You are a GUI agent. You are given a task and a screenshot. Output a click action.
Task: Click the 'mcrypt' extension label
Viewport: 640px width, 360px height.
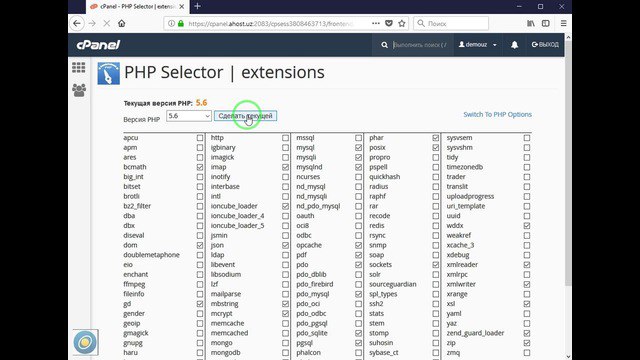[x=222, y=313]
